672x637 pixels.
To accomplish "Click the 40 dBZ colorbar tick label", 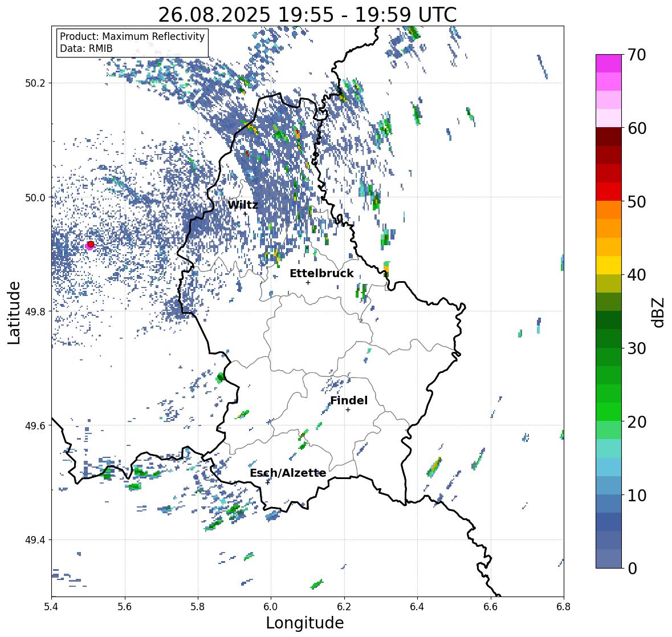I will tap(637, 275).
